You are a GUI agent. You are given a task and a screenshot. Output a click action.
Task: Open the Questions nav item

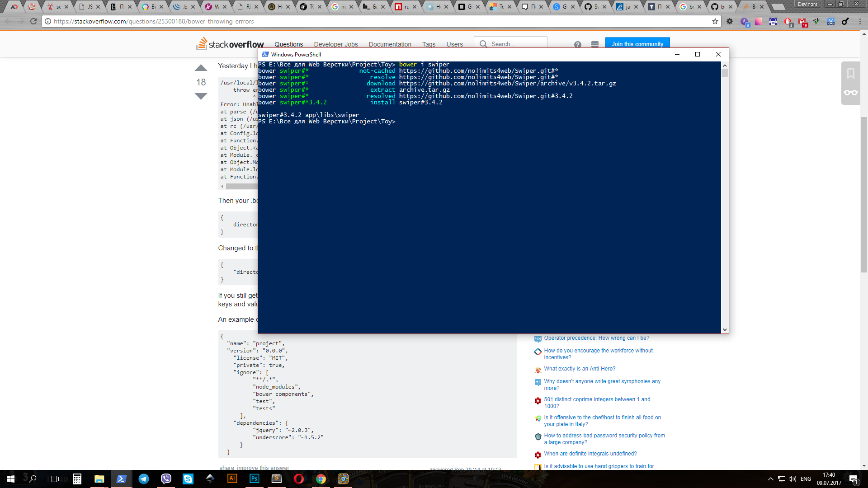point(288,44)
